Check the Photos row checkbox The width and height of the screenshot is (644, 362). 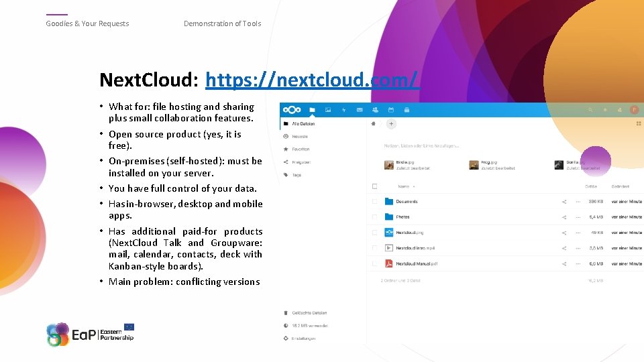point(374,217)
